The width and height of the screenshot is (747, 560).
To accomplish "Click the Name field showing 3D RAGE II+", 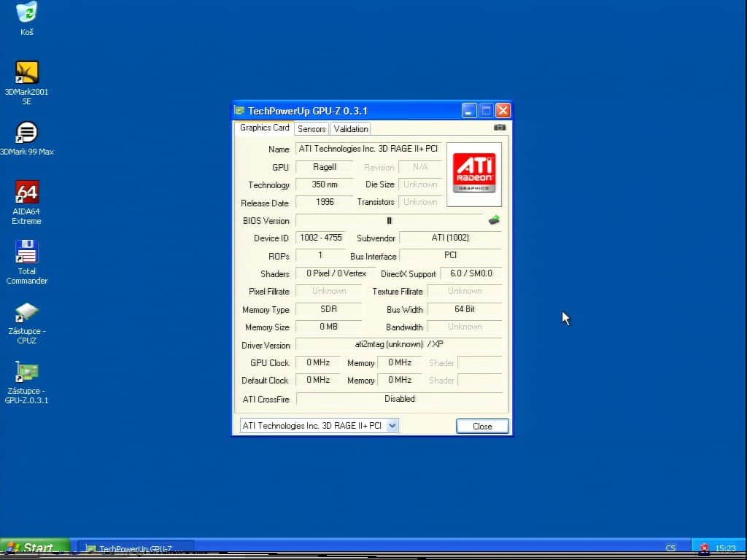I will pyautogui.click(x=368, y=149).
